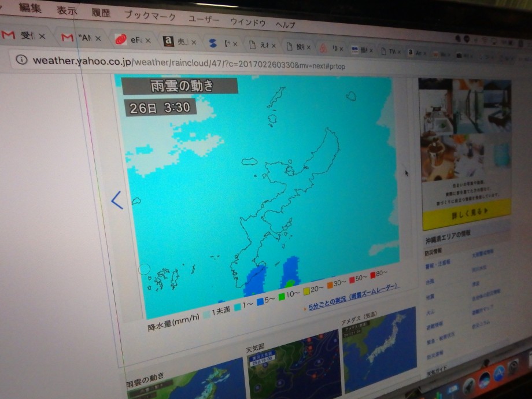Open 警報・注意報 link in sidebar
The height and width of the screenshot is (399, 532).
pyautogui.click(x=438, y=264)
